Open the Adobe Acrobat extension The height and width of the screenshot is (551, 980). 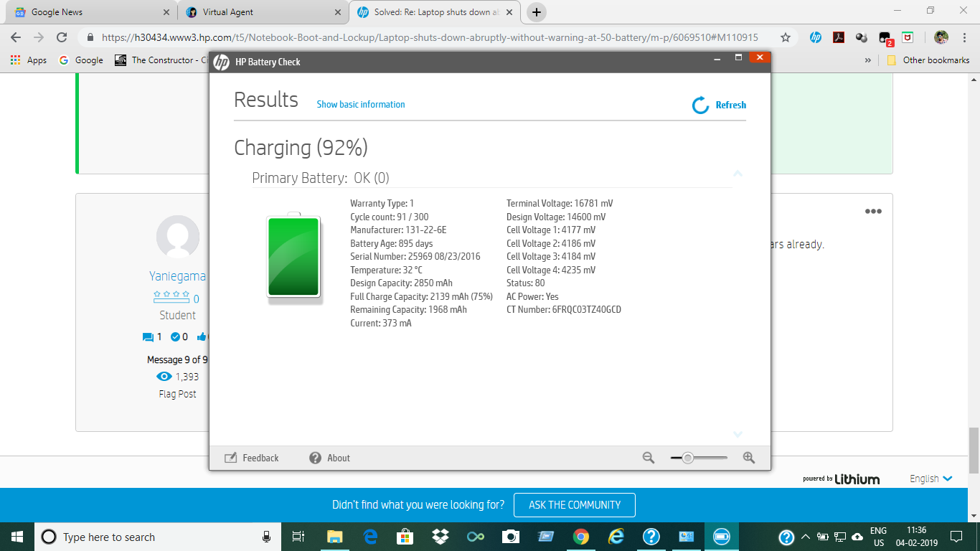838,37
